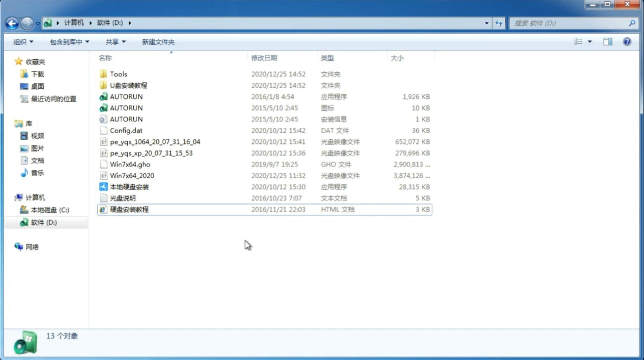Open the U盘安装教程 folder
644x360 pixels.
(128, 85)
